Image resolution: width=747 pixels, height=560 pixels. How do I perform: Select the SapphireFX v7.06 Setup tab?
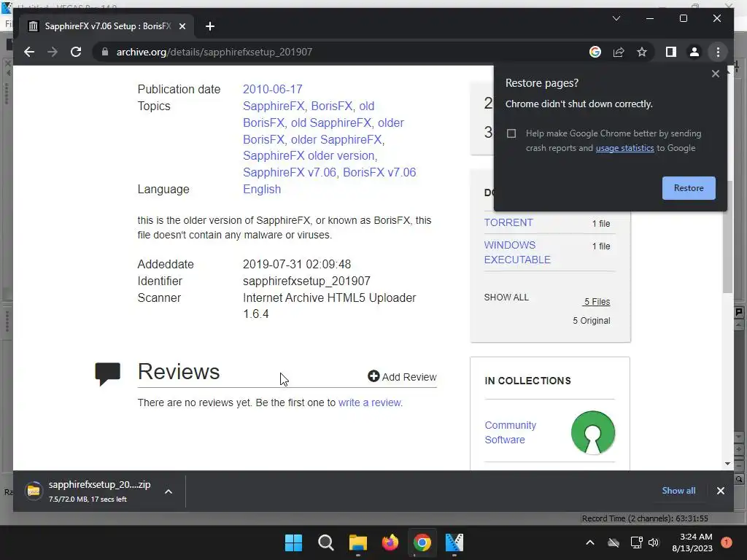[107, 26]
